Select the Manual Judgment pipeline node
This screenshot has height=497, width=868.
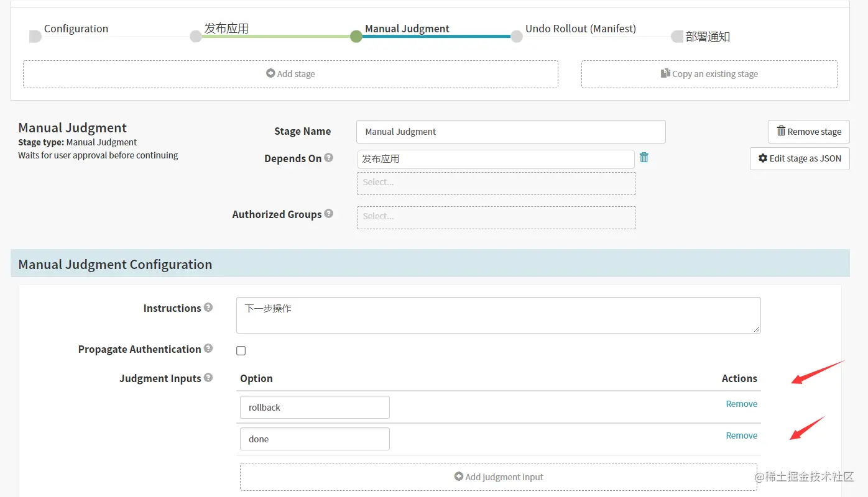click(x=356, y=37)
